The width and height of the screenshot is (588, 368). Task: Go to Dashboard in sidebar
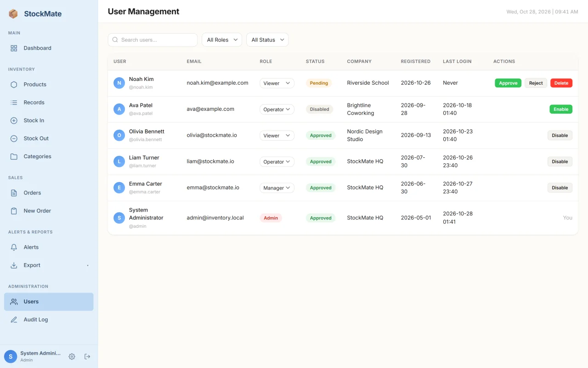[x=49, y=48]
